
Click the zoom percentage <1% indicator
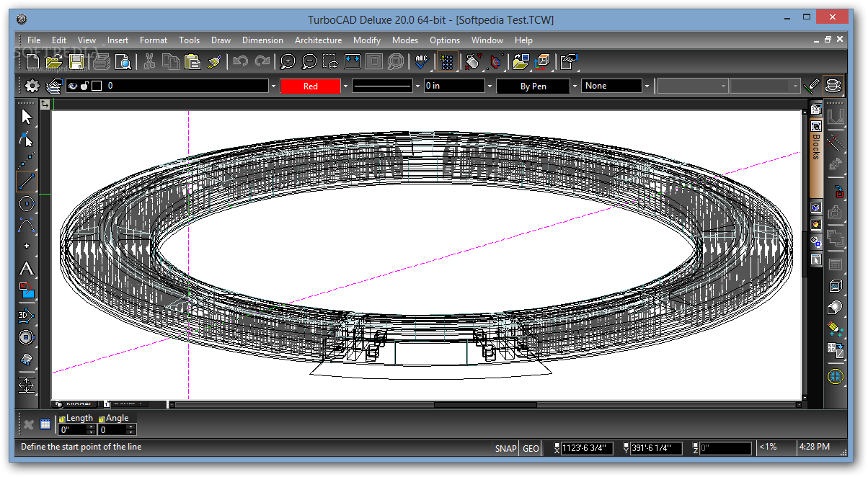coord(768,447)
